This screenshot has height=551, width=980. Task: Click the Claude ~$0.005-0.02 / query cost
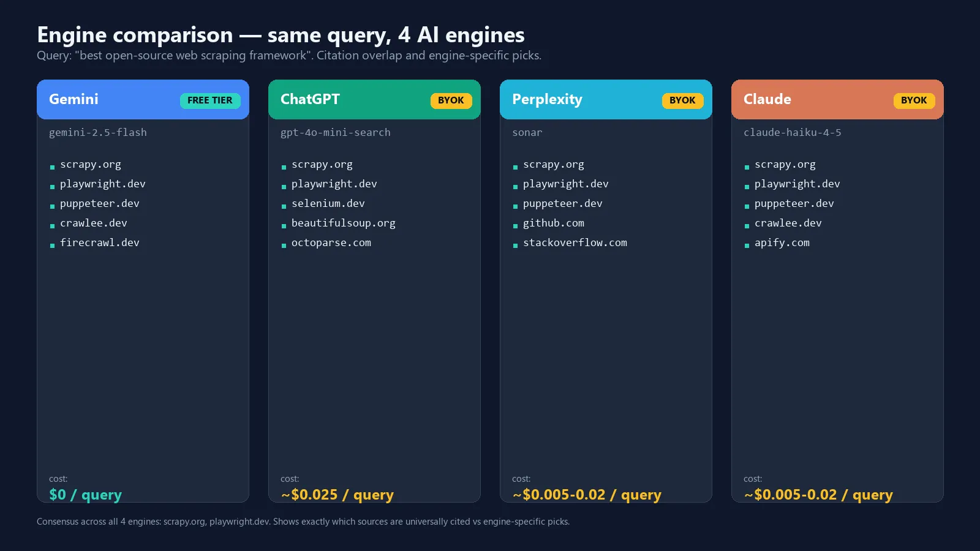818,495
